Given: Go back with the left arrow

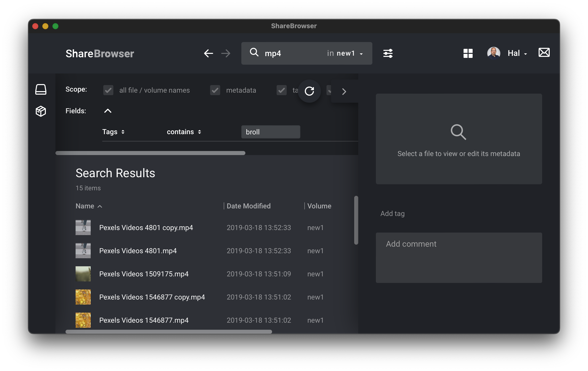Looking at the screenshot, I should coord(208,53).
